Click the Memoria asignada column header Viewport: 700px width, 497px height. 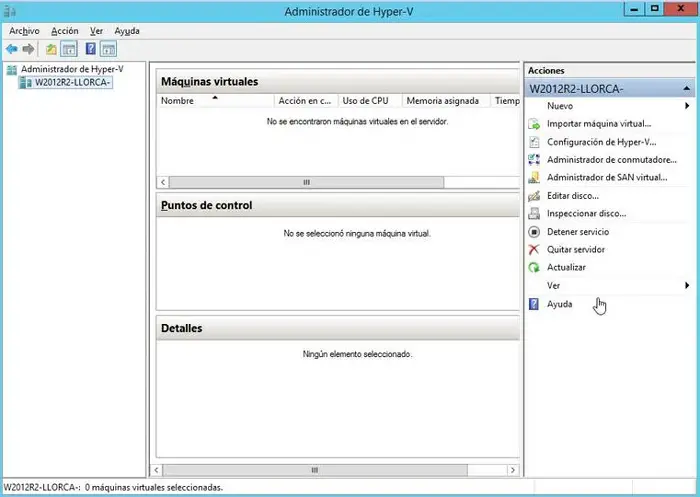tap(446, 100)
